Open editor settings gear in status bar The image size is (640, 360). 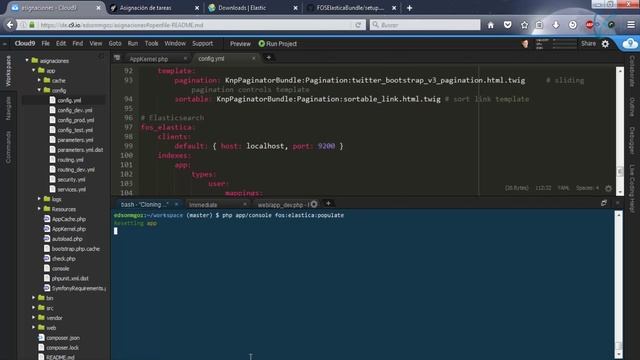click(x=608, y=188)
